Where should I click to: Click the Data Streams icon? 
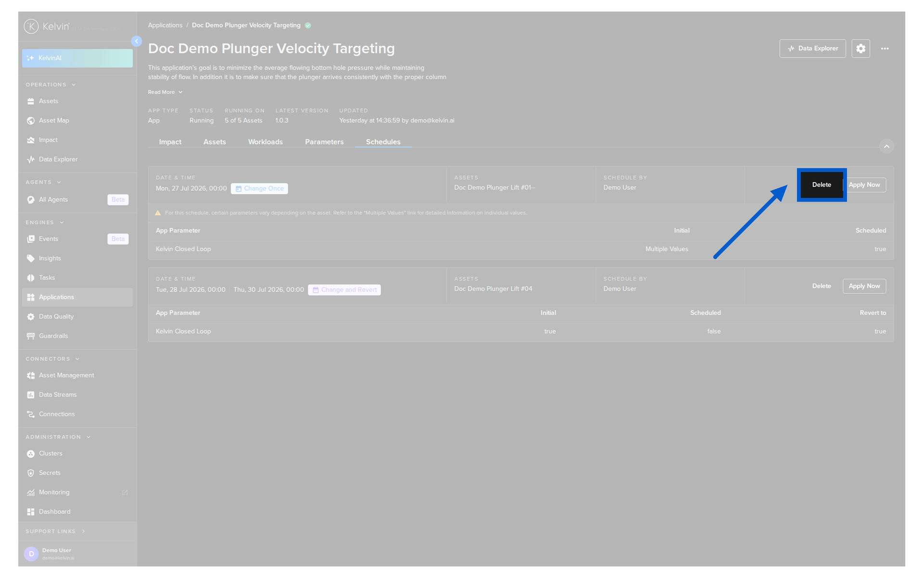[31, 395]
